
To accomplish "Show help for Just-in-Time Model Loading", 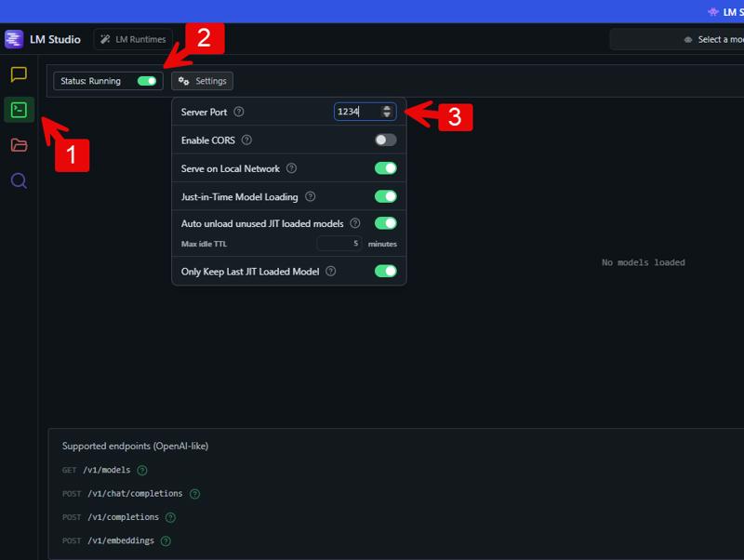I will pyautogui.click(x=311, y=196).
